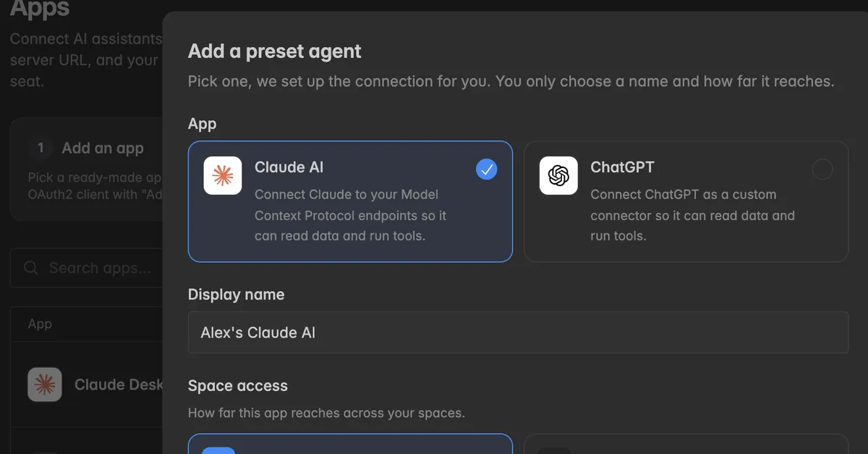Select the Claude AI title text in app card
This screenshot has height=454, width=868.
tap(289, 167)
